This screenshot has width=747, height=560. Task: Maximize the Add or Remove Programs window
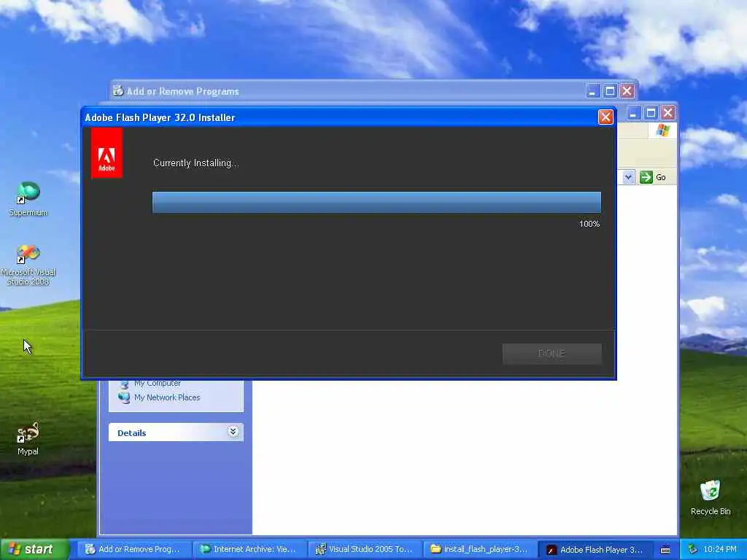[610, 91]
